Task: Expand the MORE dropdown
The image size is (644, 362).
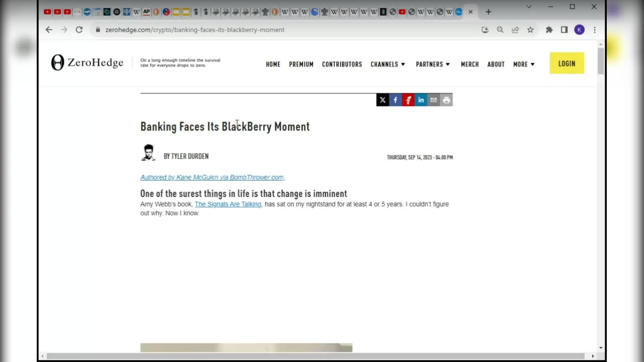Action: click(524, 64)
